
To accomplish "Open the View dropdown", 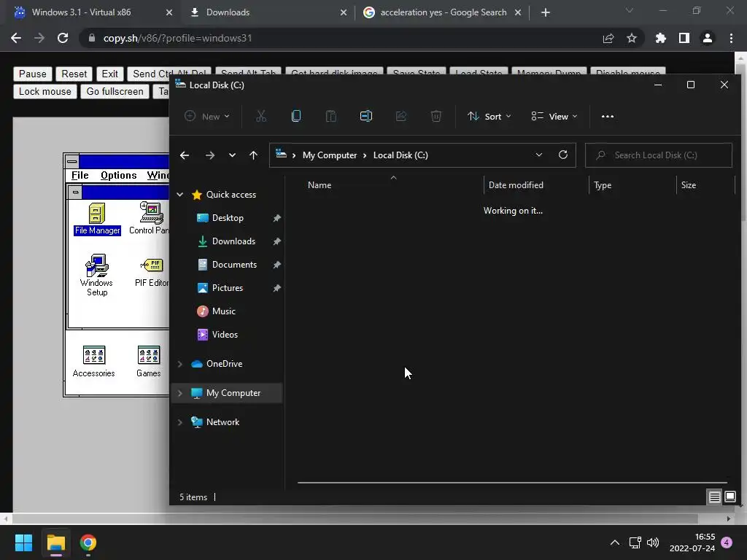I will click(x=554, y=116).
